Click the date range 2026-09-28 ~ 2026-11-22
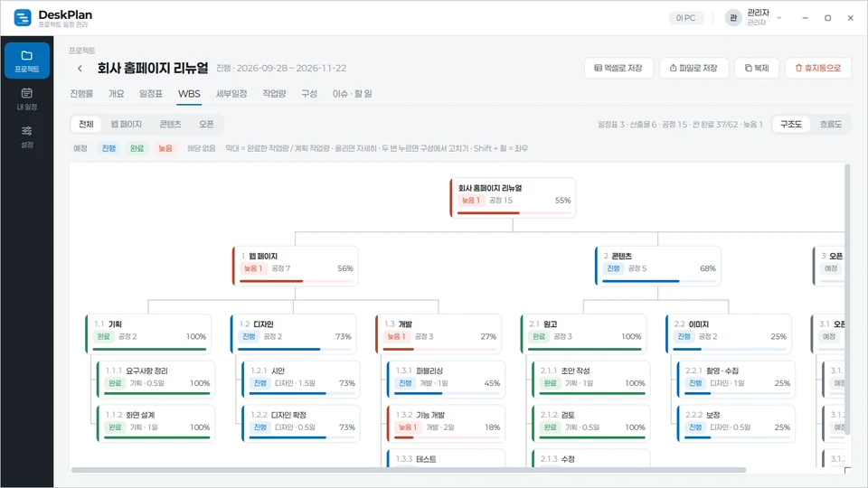 (292, 68)
